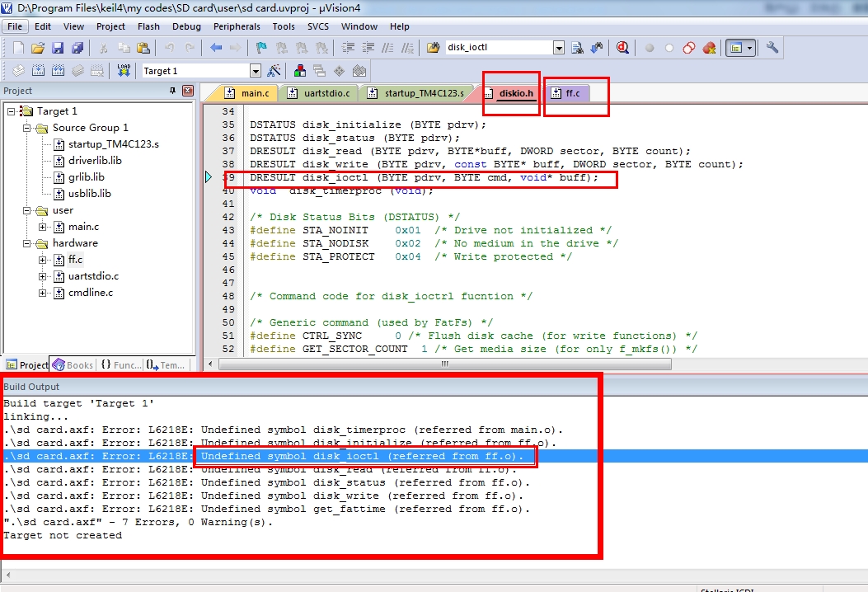Open the File menu
This screenshot has height=592, width=868.
point(15,26)
